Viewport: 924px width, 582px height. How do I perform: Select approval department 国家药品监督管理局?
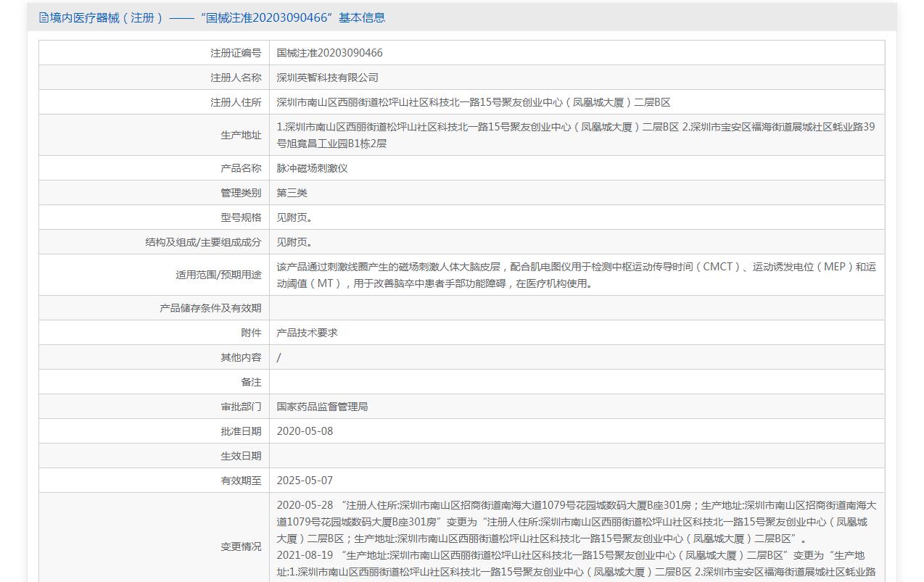[x=322, y=407]
